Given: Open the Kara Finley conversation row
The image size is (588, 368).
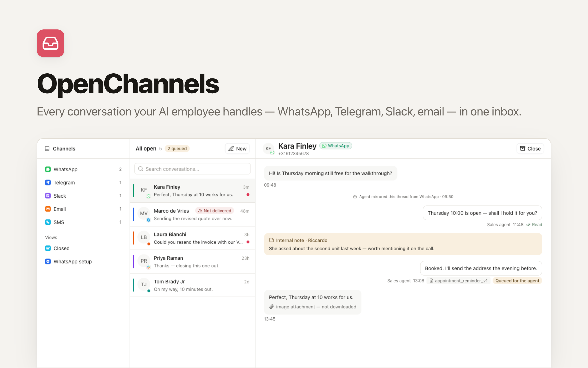Looking at the screenshot, I should 192,191.
